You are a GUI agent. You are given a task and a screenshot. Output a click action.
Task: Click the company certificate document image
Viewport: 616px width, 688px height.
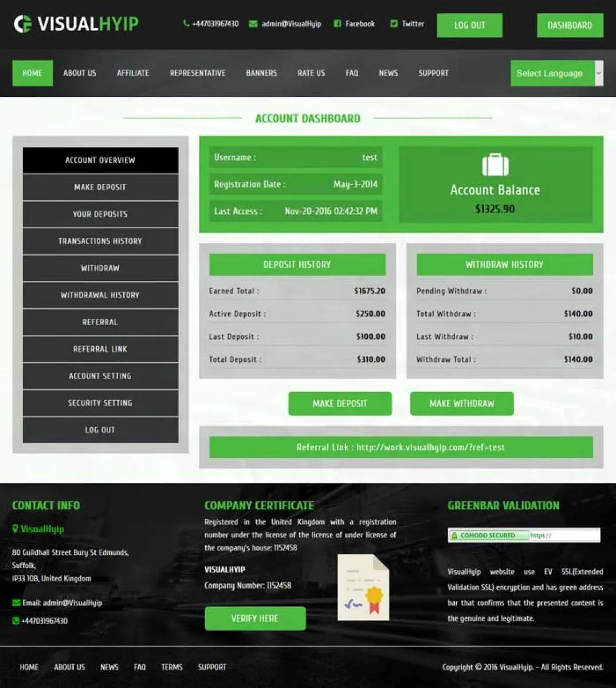[x=364, y=587]
